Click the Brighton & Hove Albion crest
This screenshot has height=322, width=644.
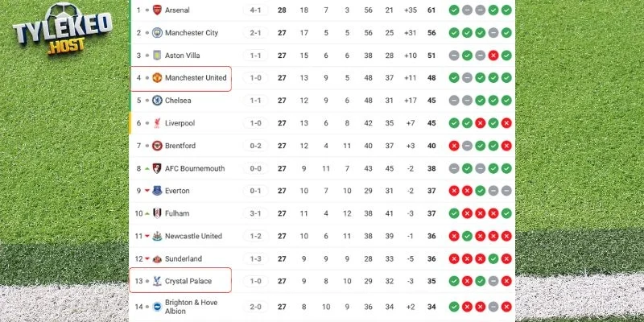click(x=157, y=307)
